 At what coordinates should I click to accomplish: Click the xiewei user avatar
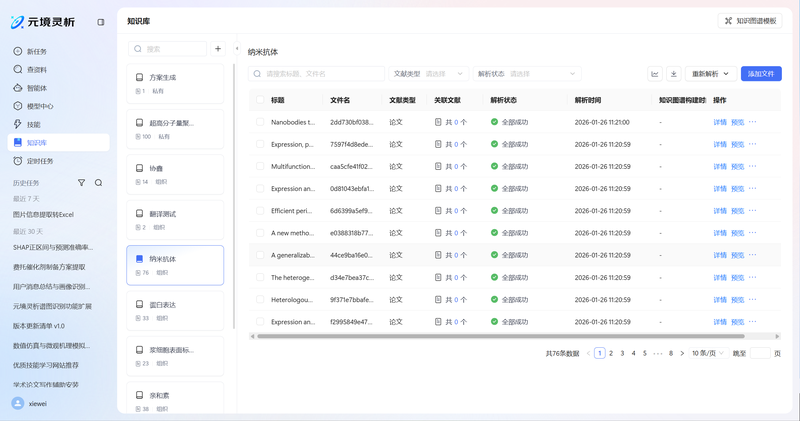coord(18,403)
